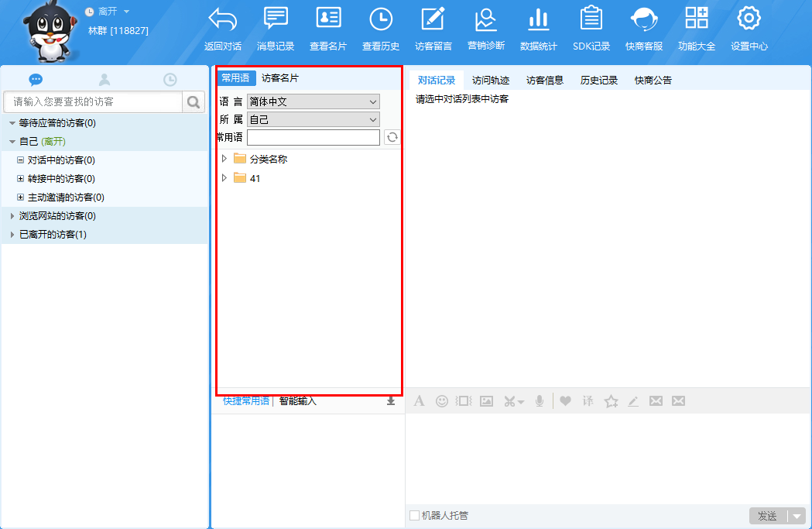Click the 译 translate icon

tap(588, 401)
